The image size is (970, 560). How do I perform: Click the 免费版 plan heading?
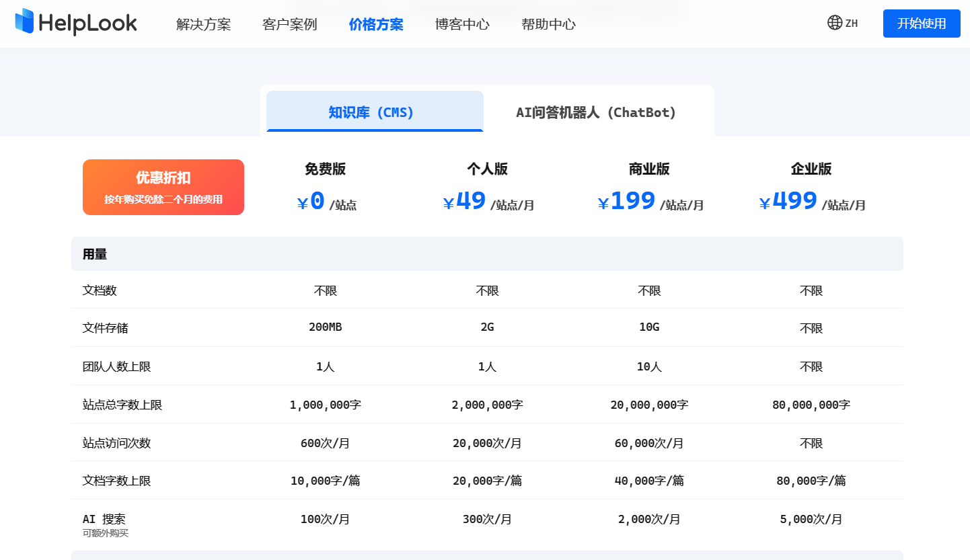325,169
